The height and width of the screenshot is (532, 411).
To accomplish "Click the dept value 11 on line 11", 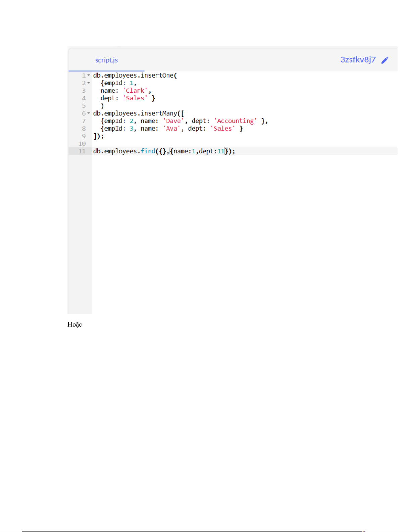I will click(220, 151).
